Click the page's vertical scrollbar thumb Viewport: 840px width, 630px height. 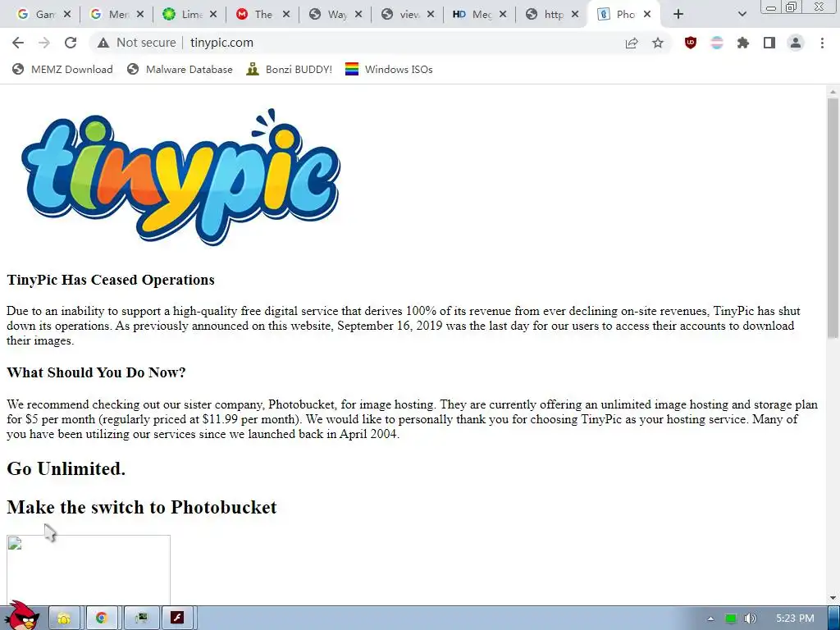coord(833,217)
